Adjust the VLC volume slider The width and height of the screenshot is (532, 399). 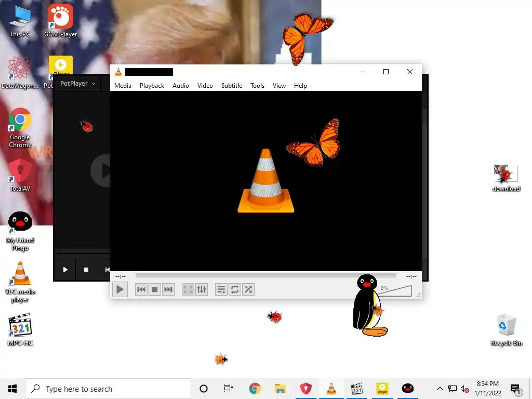(x=395, y=291)
